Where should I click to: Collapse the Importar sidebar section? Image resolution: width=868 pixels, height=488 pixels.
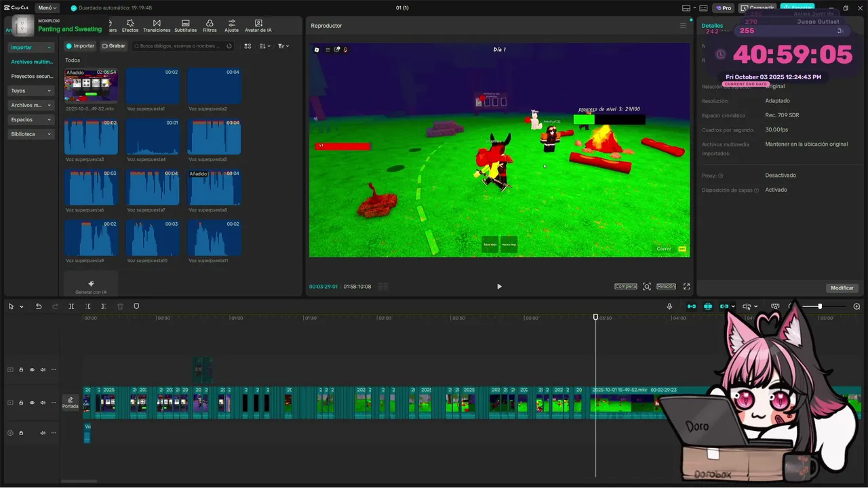tap(31, 47)
